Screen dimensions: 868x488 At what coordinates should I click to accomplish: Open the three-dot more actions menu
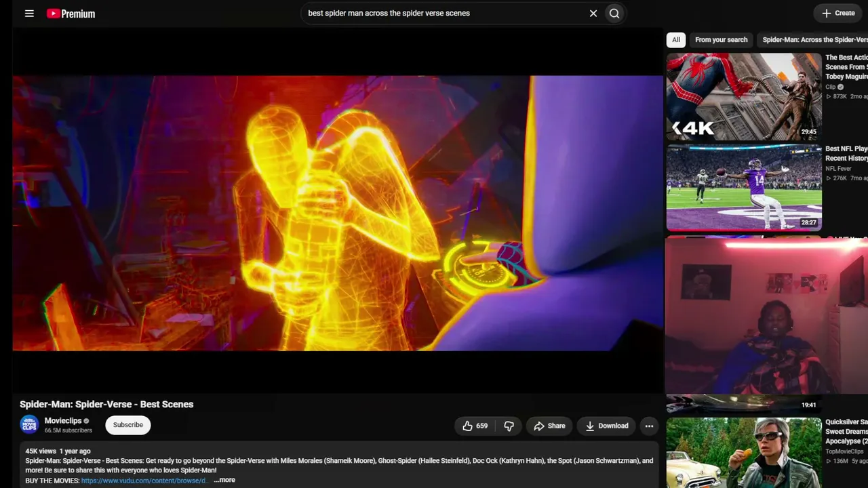click(649, 426)
